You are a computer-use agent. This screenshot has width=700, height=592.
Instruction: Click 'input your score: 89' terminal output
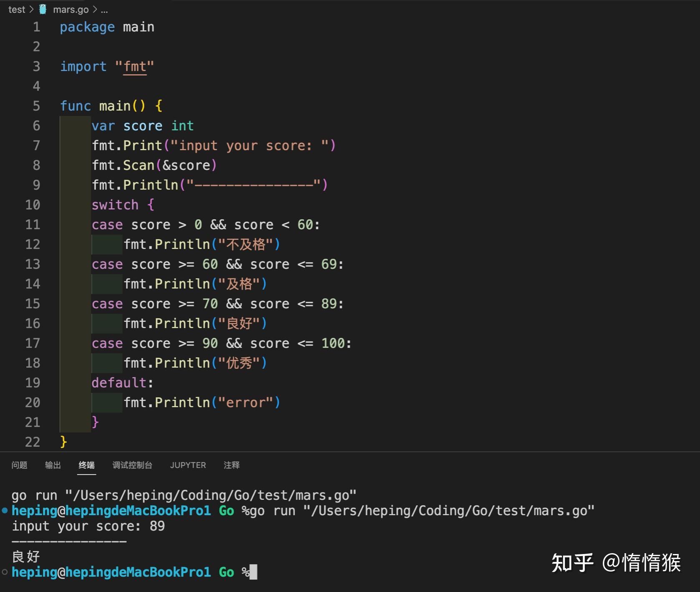point(88,526)
